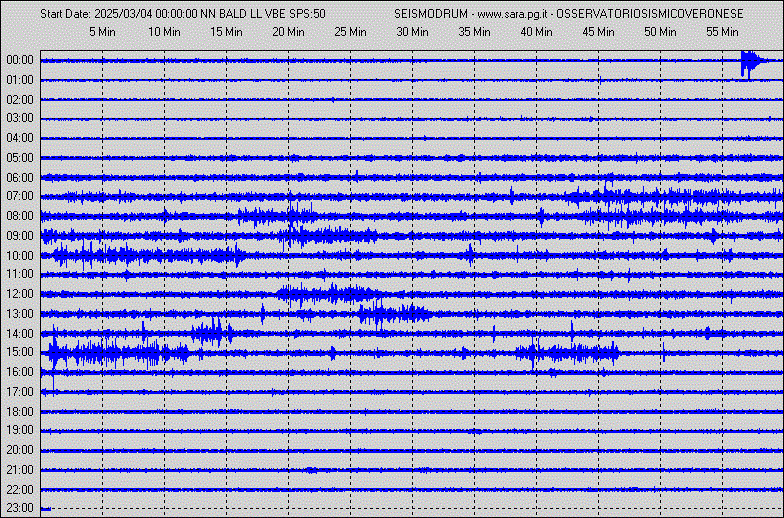Click the SEISMODRUM title text
Screen dimensions: 784x518
[x=431, y=14]
